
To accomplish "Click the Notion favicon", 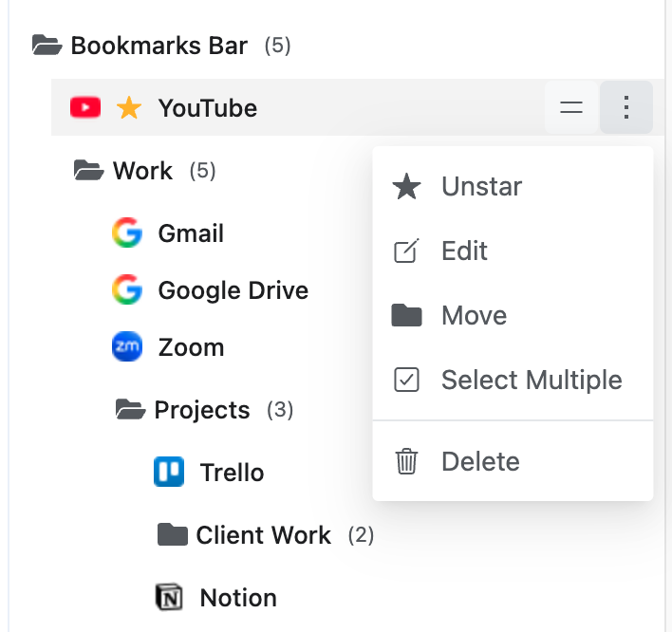I will coord(169,597).
